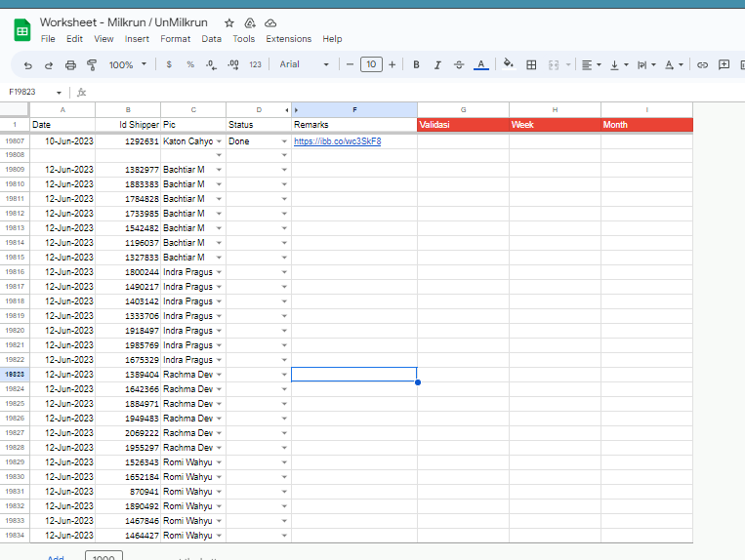Select the red Week header cell
The image size is (745, 560).
click(555, 125)
